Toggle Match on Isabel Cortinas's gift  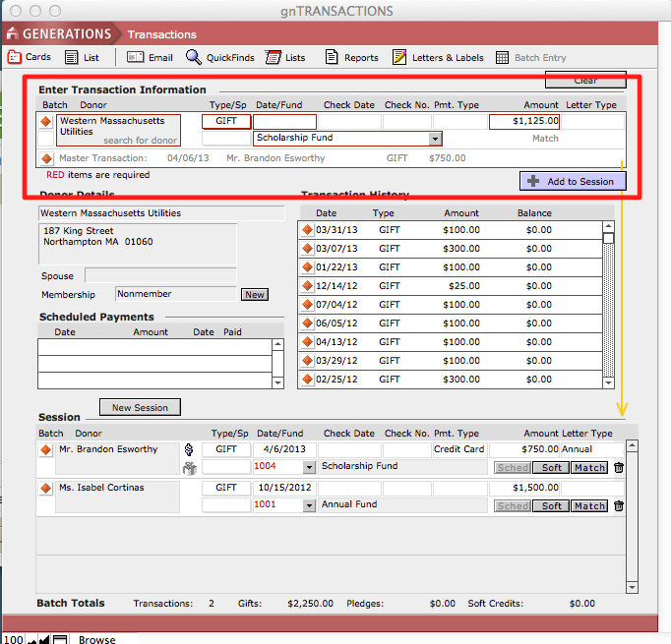[x=589, y=506]
